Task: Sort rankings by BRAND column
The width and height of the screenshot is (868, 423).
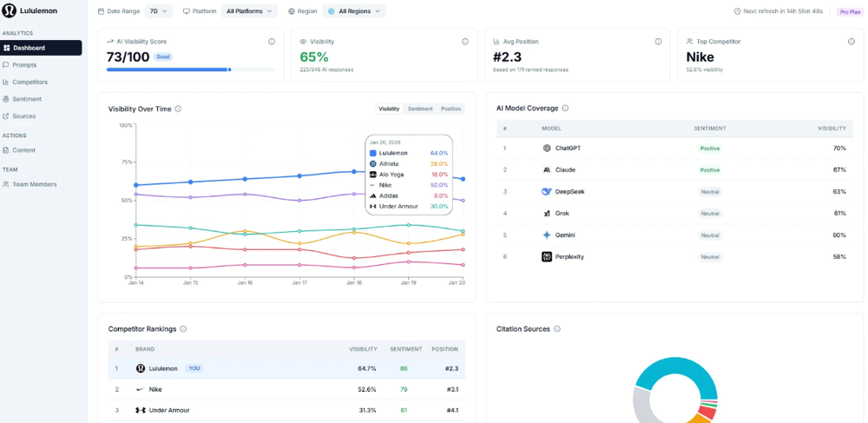Action: pos(145,349)
